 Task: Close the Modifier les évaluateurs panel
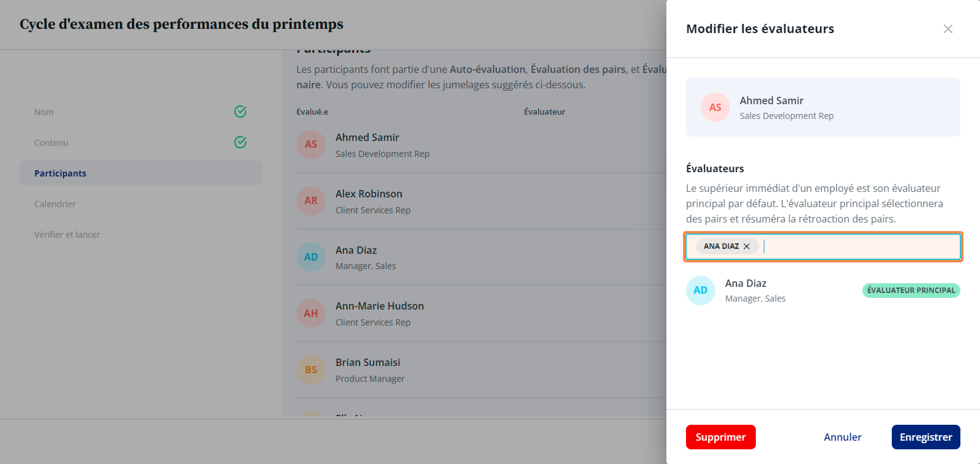[948, 29]
